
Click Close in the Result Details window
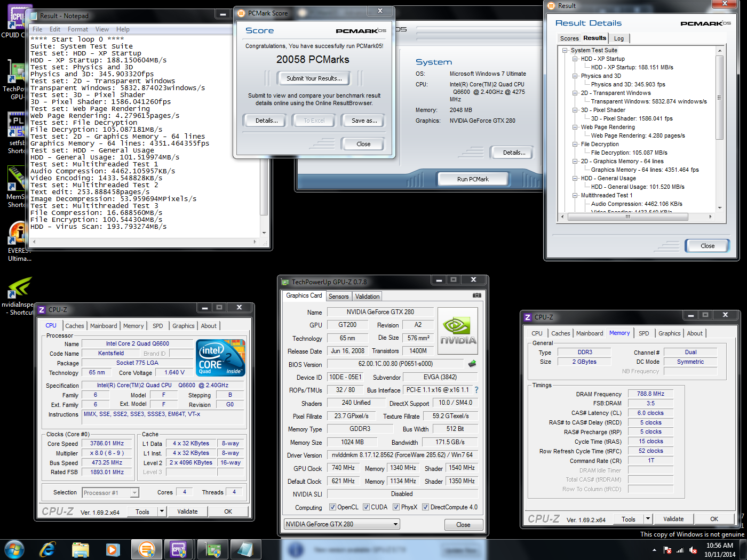(708, 246)
